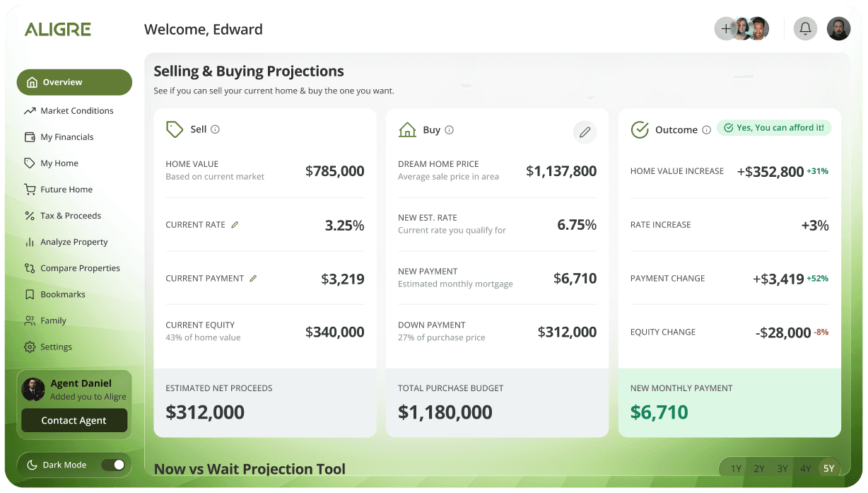The image size is (868, 493).
Task: Click the green $6,710 new monthly payment
Action: pos(659,412)
